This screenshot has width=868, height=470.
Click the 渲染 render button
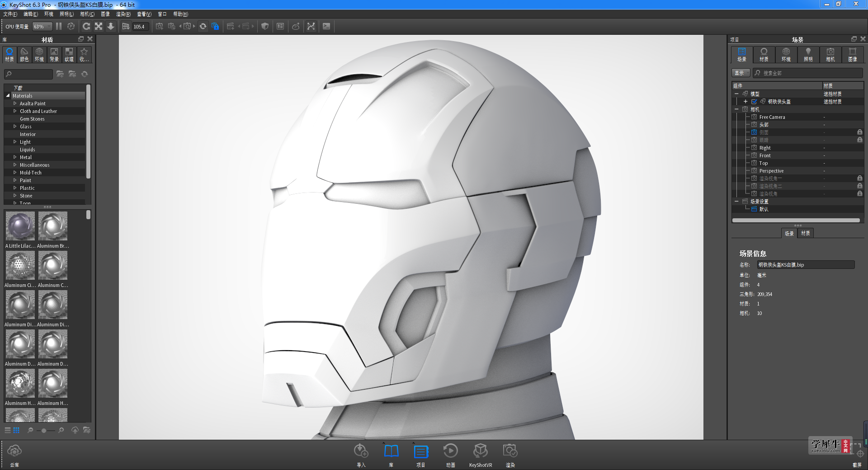pos(510,455)
